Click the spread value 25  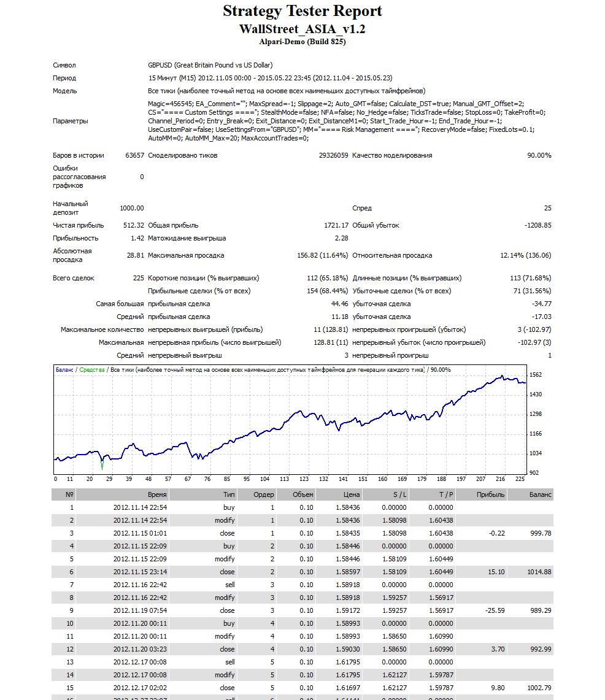tap(548, 208)
